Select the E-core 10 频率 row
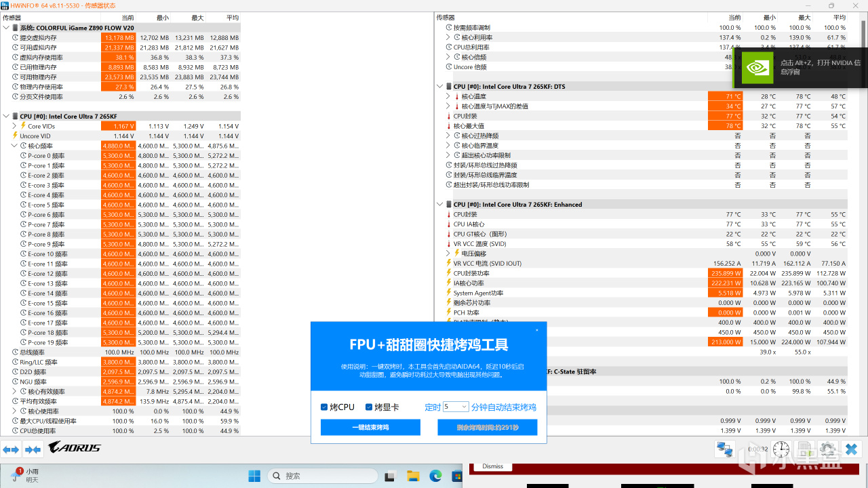 click(121, 254)
